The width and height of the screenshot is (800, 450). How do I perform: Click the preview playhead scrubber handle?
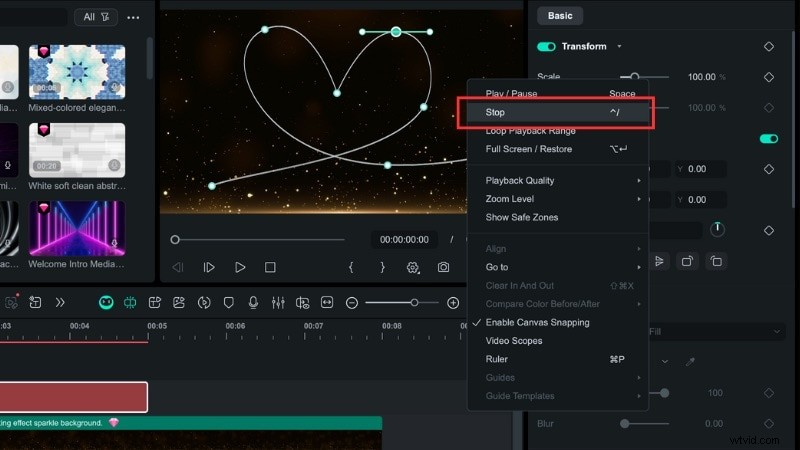click(x=175, y=239)
